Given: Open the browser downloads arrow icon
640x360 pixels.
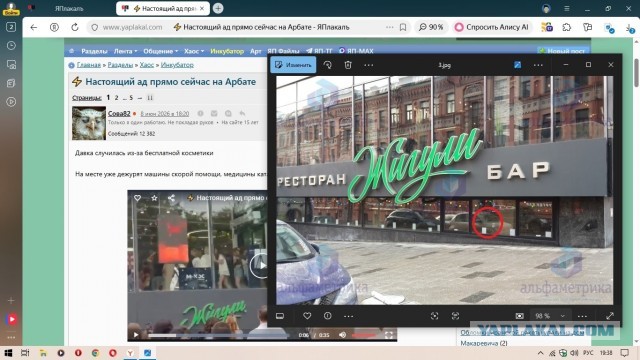Looking at the screenshot, I should (631, 28).
